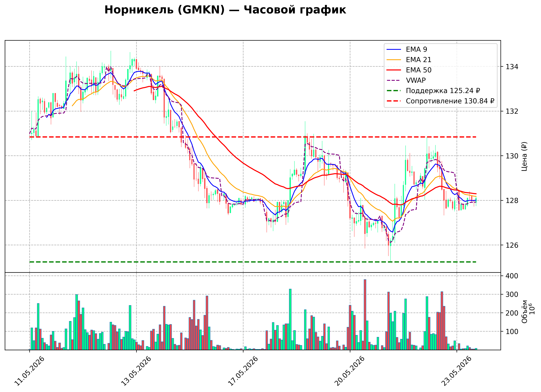Click the purple dashed VWAP legend sample
The height and width of the screenshot is (392, 541).
coord(394,80)
